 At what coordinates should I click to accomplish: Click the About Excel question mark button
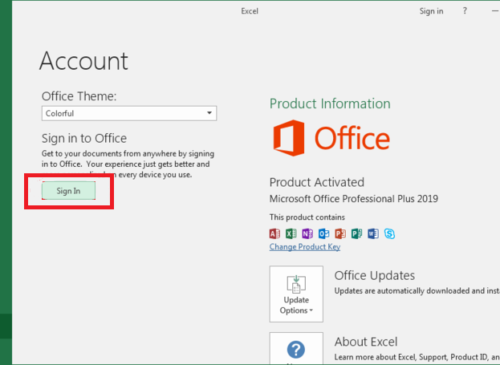296,348
